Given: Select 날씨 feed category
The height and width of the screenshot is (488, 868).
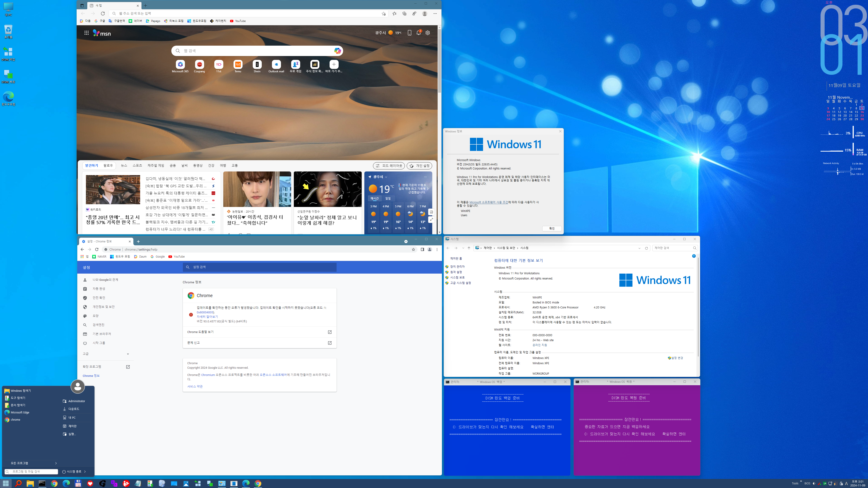Looking at the screenshot, I should (184, 165).
